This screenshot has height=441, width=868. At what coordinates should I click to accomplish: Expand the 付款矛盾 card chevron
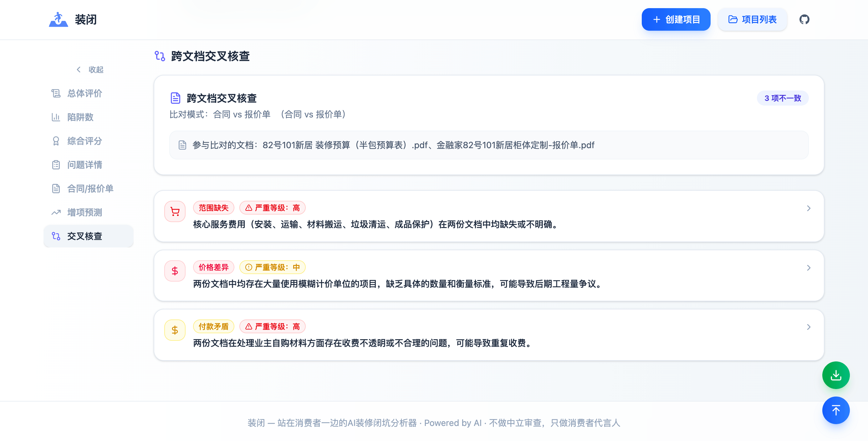[808, 327]
